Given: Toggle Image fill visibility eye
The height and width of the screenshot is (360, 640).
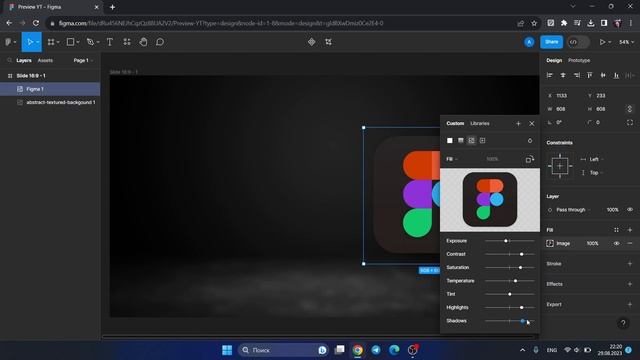Looking at the screenshot, I should coord(616,243).
